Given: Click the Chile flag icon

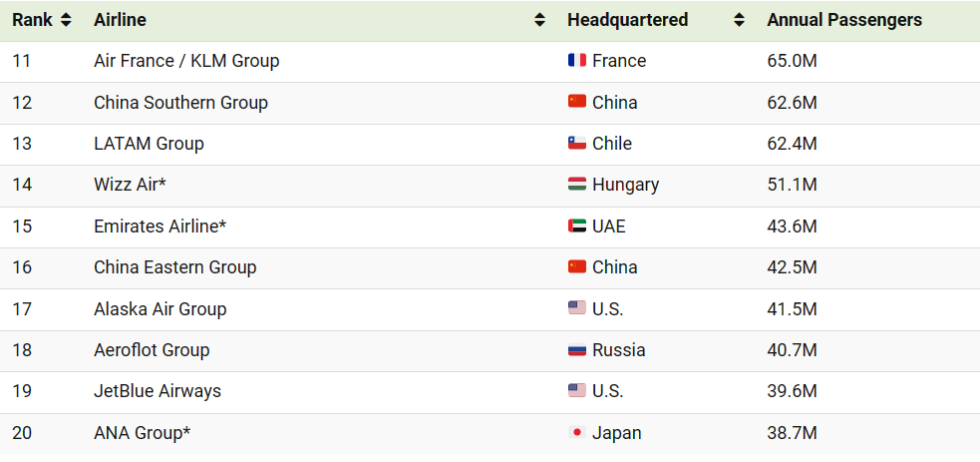Looking at the screenshot, I should 577,143.
